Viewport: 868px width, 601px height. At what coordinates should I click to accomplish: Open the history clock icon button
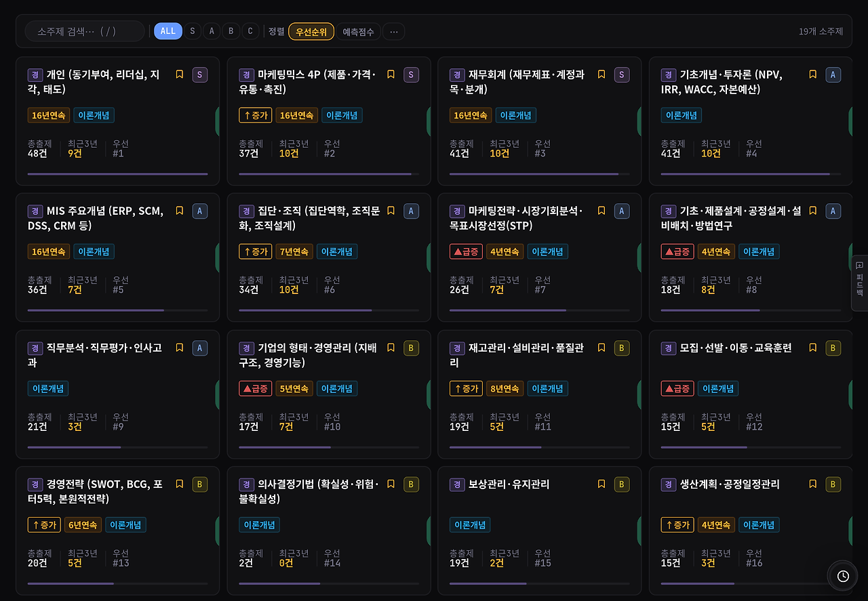coord(843,576)
